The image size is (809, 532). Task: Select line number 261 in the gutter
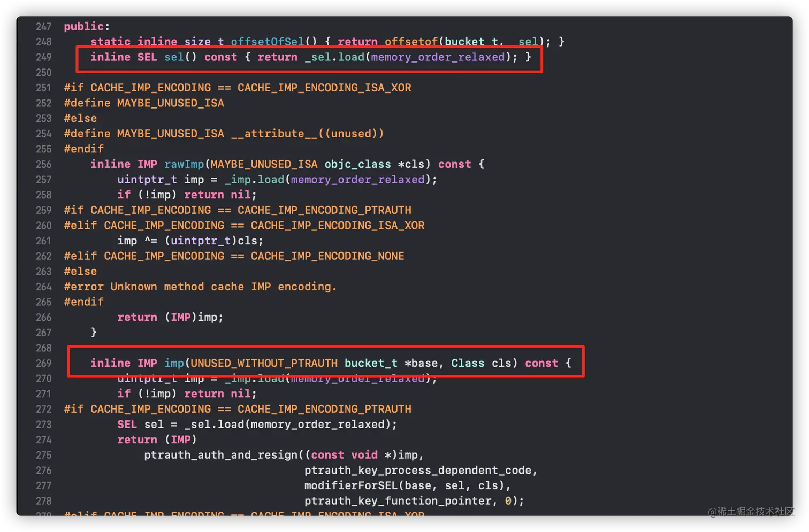point(43,241)
